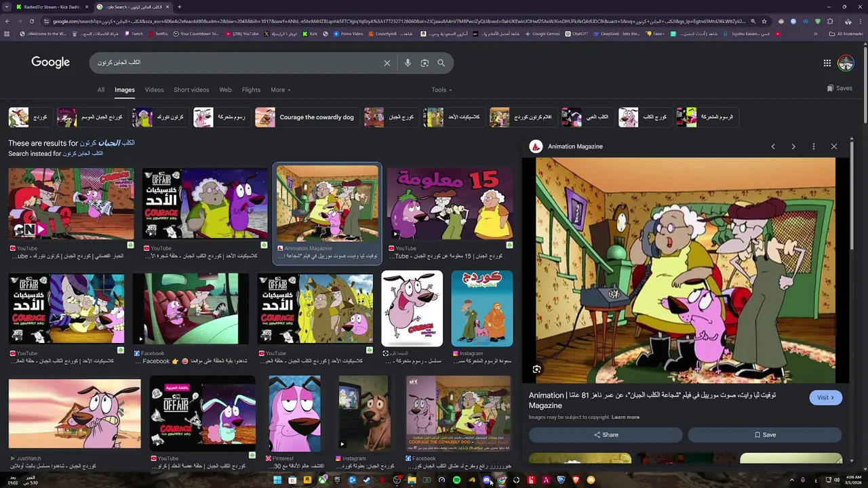
Task: Open Spotify from the taskbar
Action: [x=456, y=481]
